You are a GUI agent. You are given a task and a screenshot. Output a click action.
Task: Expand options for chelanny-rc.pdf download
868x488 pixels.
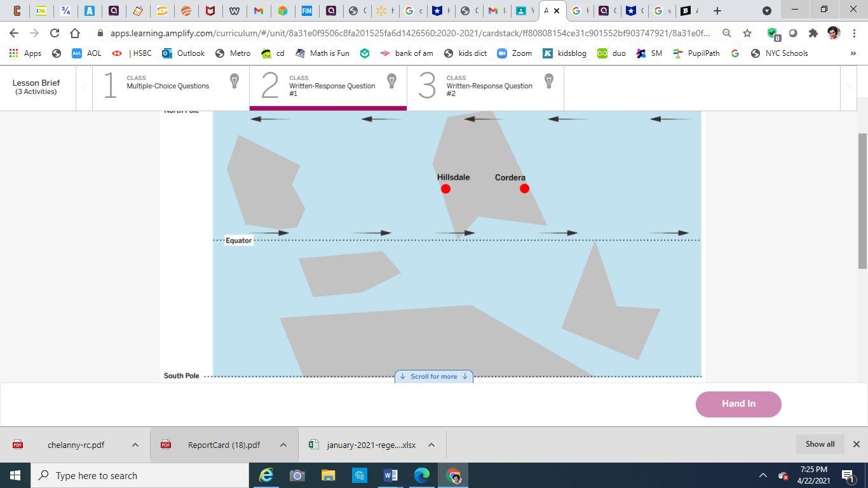click(135, 445)
